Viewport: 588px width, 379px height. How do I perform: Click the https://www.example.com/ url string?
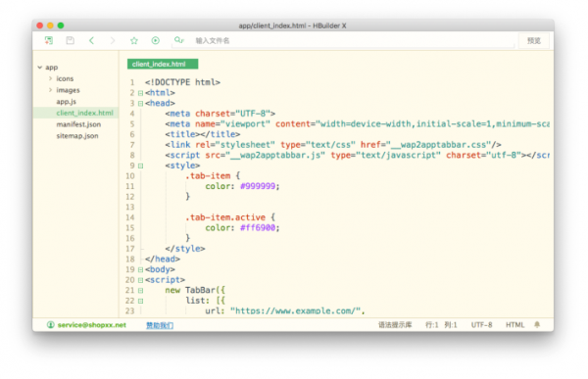pos(295,310)
